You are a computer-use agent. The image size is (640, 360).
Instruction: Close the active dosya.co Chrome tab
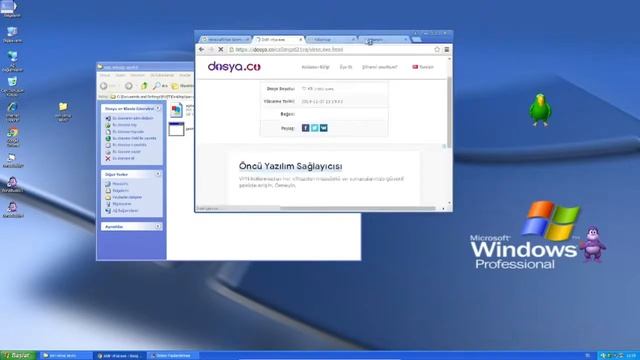click(x=301, y=40)
